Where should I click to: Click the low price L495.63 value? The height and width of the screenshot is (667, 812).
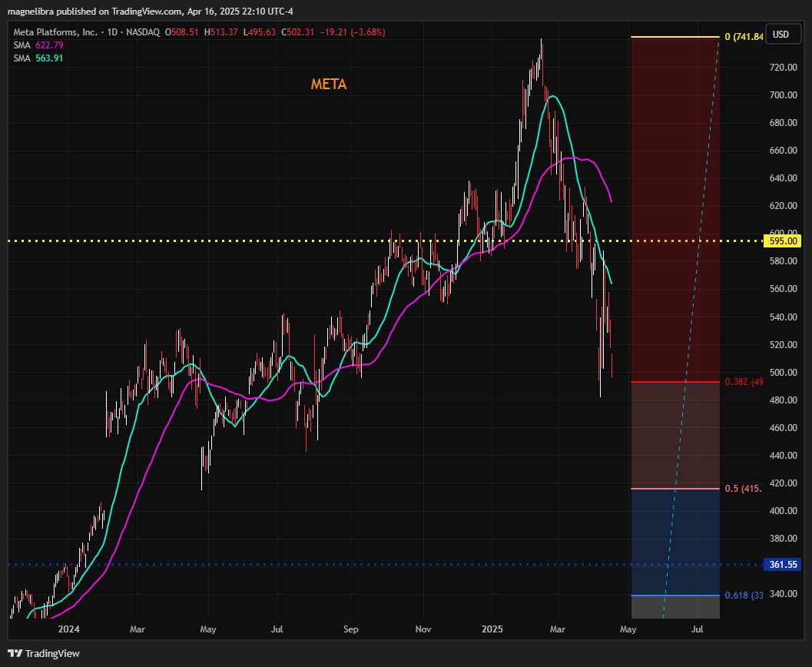coord(260,32)
